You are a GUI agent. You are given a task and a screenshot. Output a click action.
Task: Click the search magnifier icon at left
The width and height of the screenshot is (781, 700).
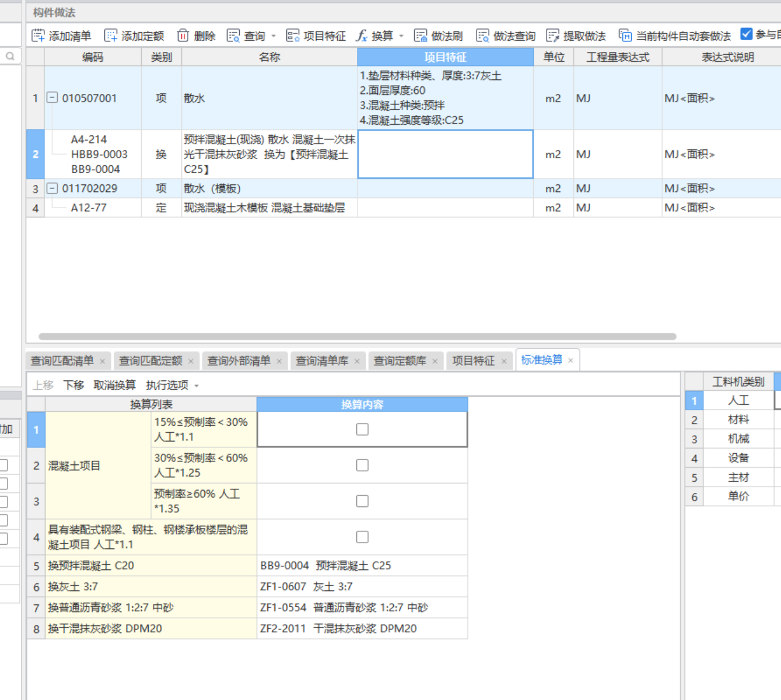tap(10, 56)
